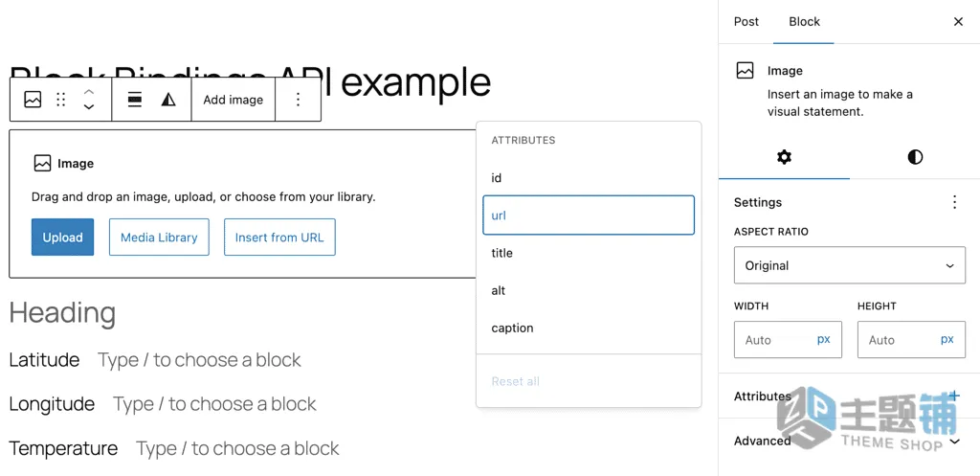Open Settings panel three-dot options
Screen dimensions: 980x476
(x=954, y=202)
